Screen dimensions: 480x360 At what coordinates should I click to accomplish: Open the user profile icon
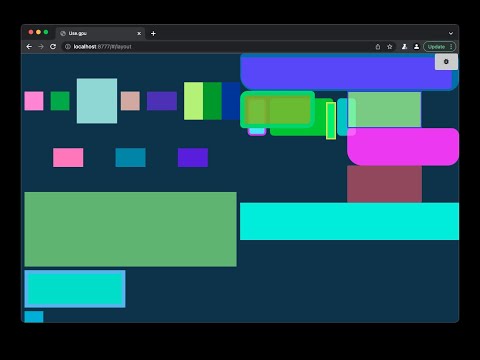(416, 47)
